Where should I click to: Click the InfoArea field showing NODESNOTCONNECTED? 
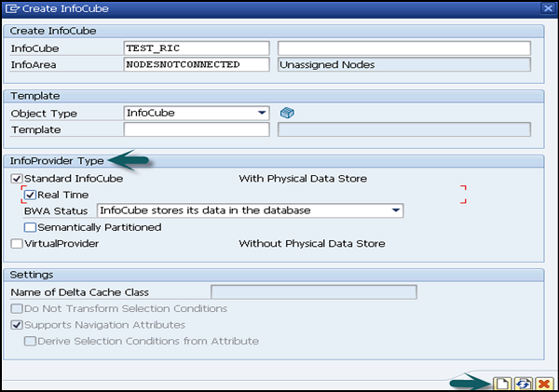pos(196,64)
